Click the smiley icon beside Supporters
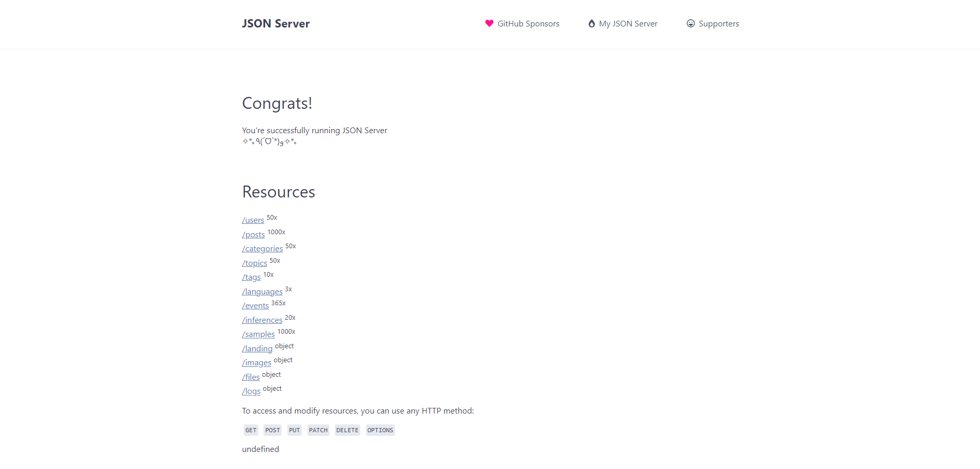This screenshot has width=980, height=469. [x=691, y=23]
